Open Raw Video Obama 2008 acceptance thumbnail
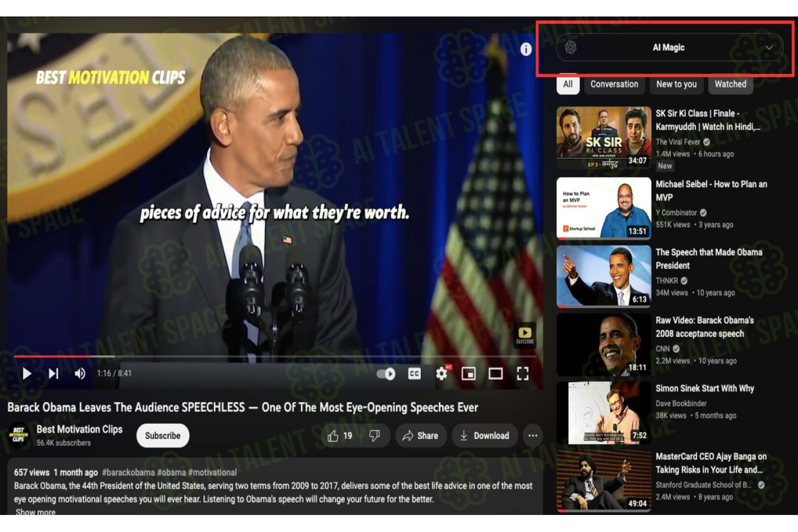The image size is (798, 532). (x=604, y=344)
